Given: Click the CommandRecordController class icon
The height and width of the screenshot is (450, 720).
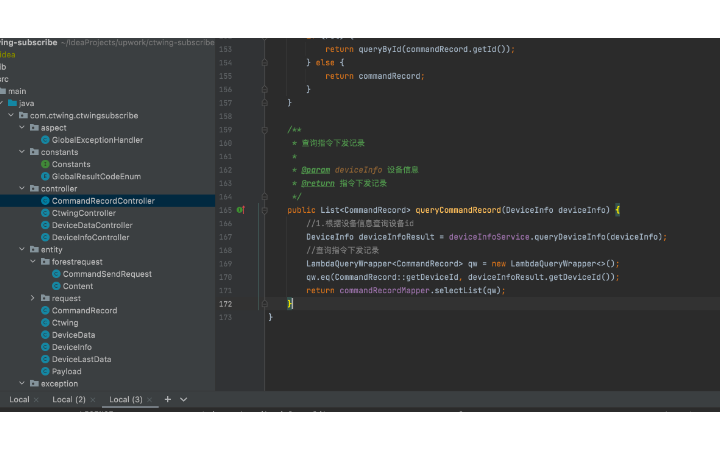Looking at the screenshot, I should 45,201.
